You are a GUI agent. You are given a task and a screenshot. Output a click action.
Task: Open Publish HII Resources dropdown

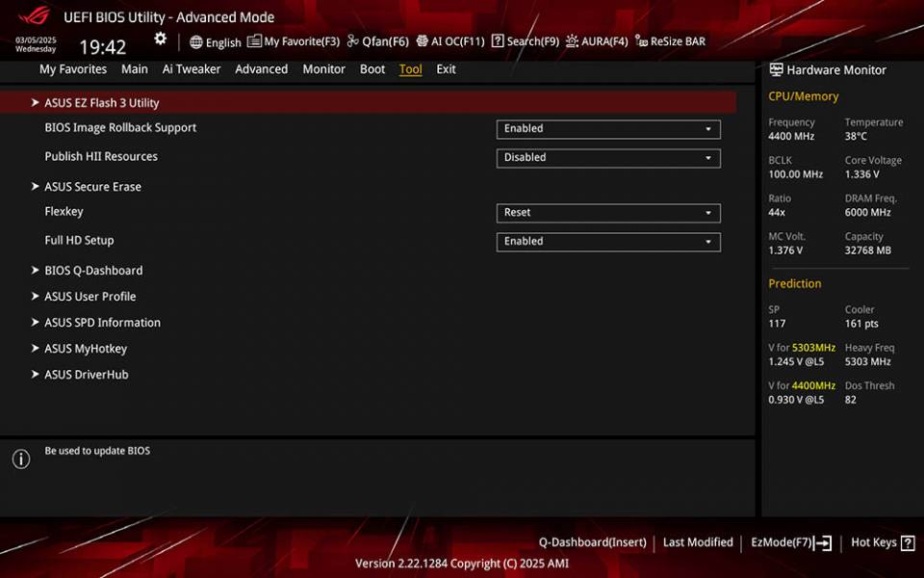pos(608,157)
